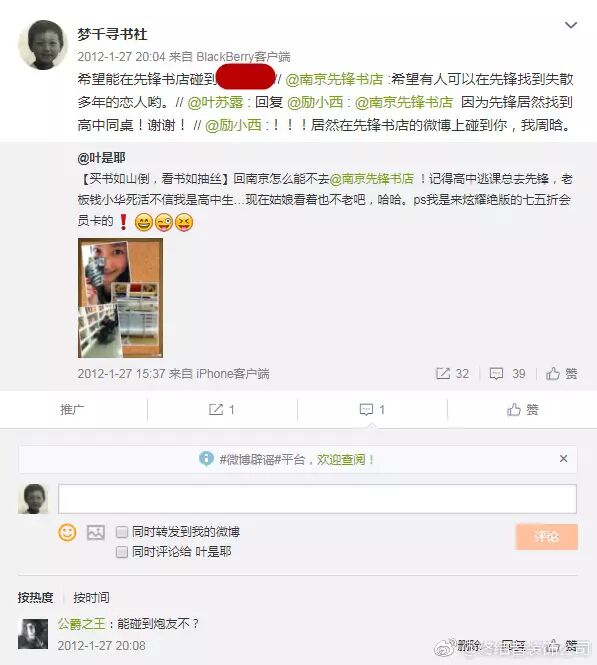Click the info icon beside 微博辟谣
This screenshot has height=665, width=597.
(x=206, y=459)
